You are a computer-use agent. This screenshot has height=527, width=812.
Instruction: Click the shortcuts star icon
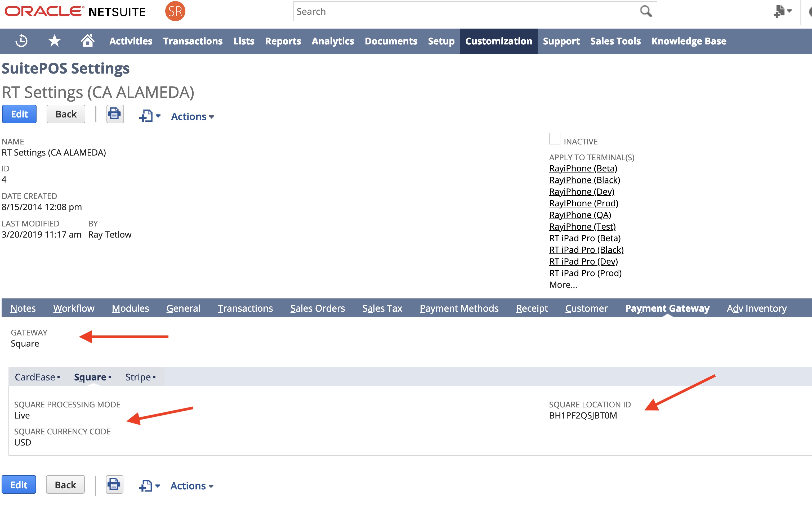coord(54,41)
